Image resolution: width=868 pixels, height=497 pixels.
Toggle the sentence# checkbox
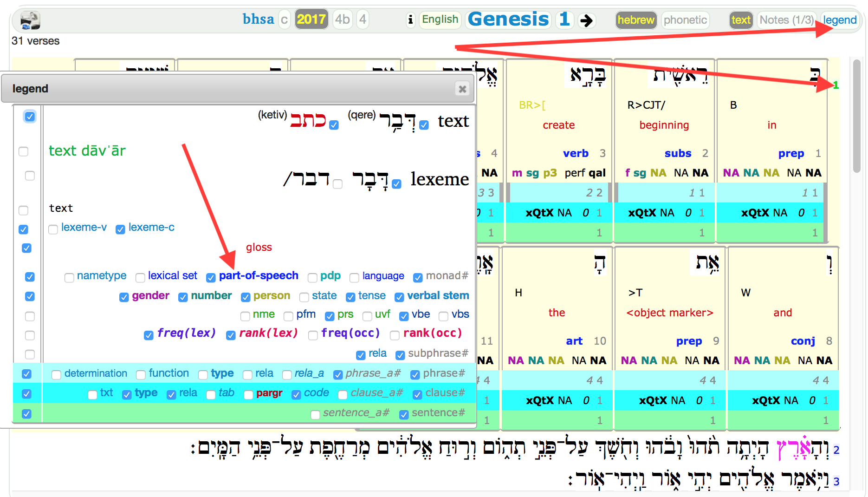point(404,415)
